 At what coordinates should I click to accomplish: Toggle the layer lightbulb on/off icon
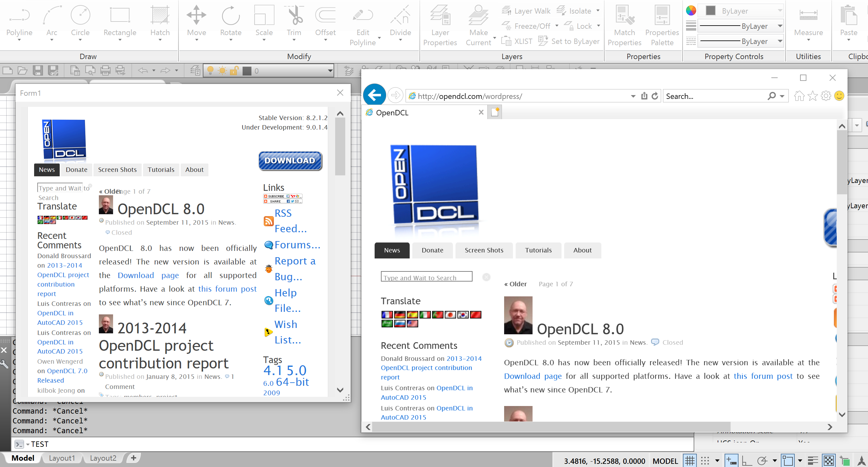[210, 71]
